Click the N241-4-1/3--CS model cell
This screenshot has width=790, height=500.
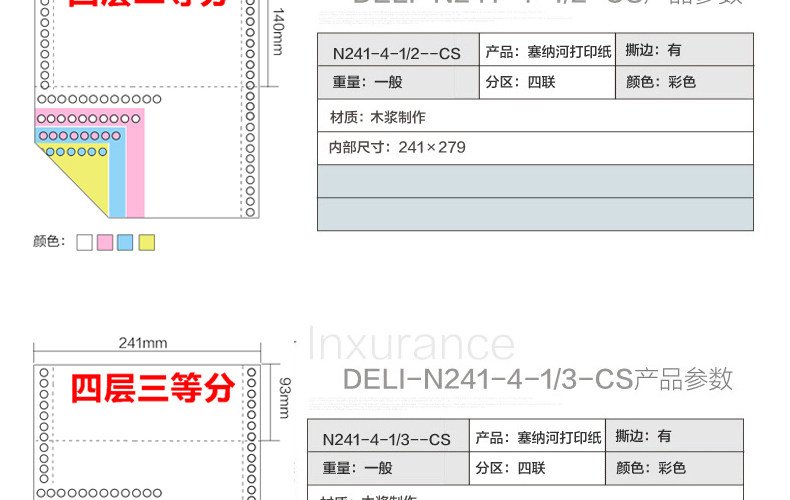[x=388, y=435]
